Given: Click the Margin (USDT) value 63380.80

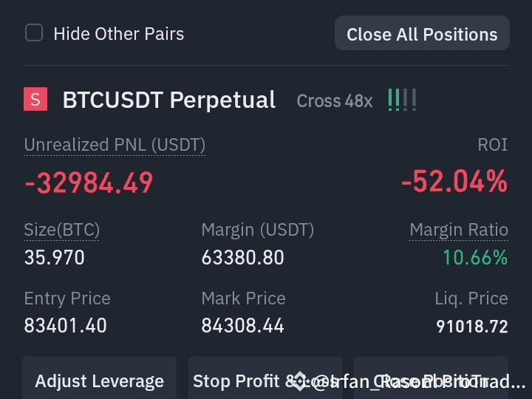Looking at the screenshot, I should (242, 258).
